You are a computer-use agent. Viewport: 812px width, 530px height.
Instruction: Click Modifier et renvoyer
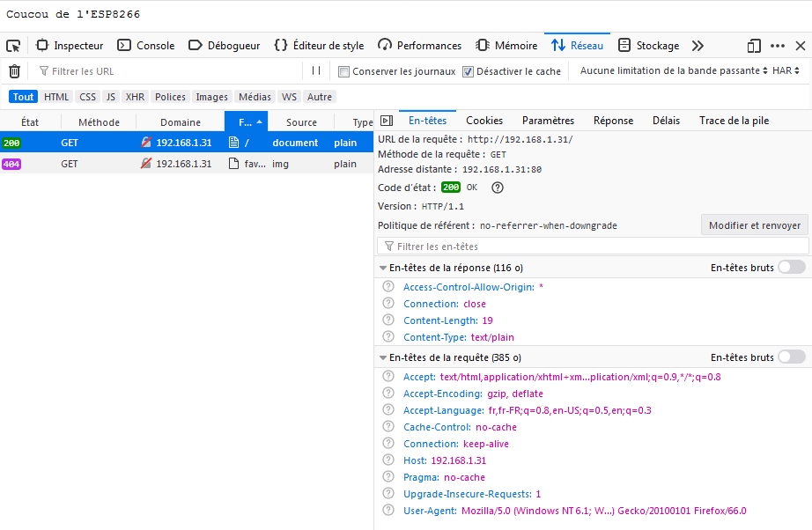tap(754, 225)
